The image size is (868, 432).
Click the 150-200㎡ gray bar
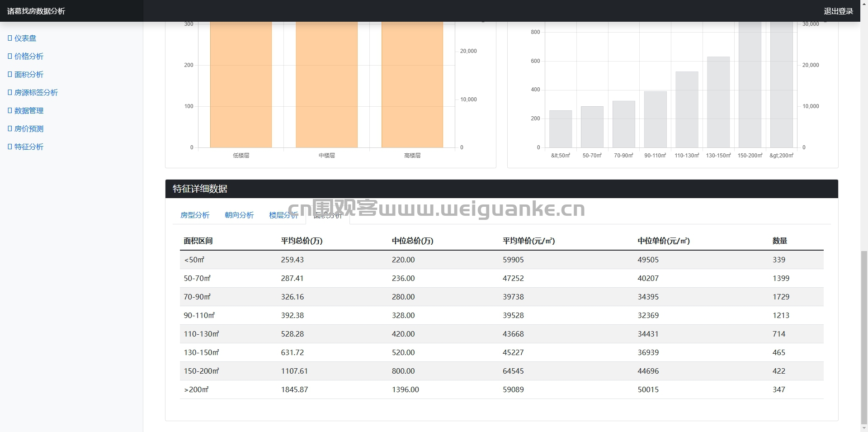click(750, 85)
